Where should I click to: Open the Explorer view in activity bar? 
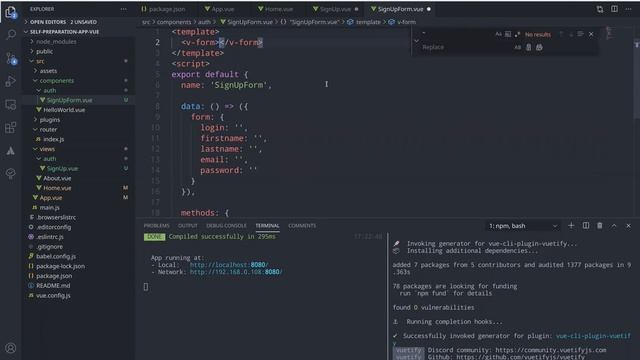pyautogui.click(x=11, y=12)
